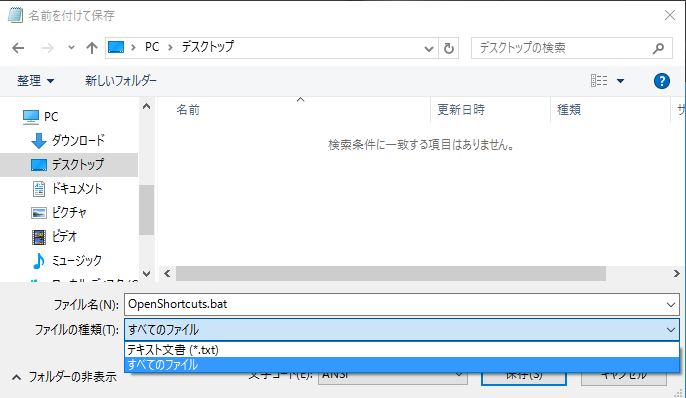The image size is (686, 398).
Task: Open ダウンロード in navigation pane
Action: (78, 140)
